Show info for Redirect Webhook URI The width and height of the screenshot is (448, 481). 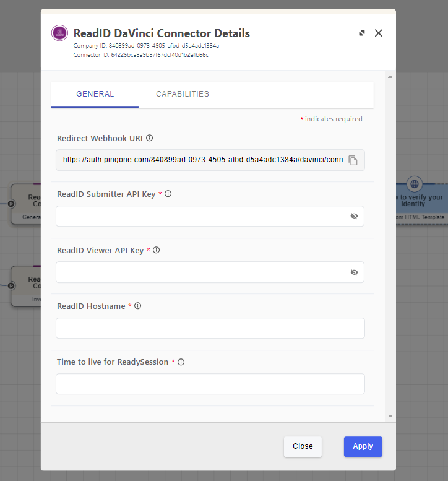149,139
